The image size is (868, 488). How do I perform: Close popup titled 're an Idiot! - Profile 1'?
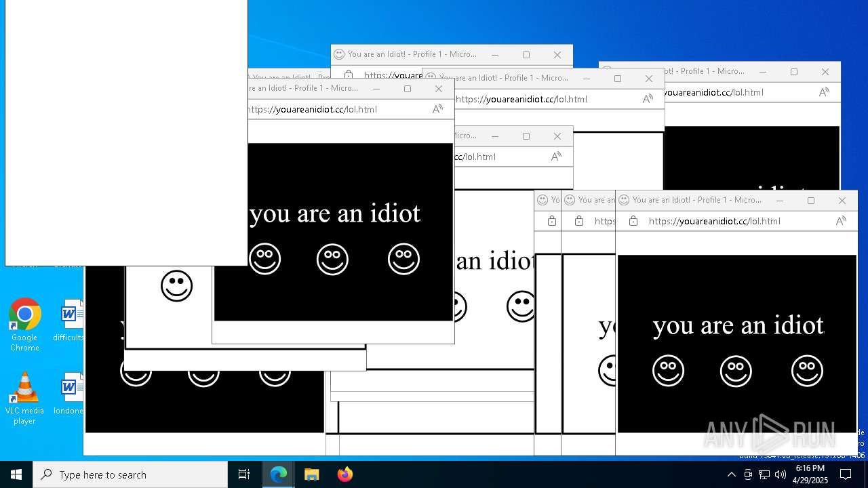point(439,89)
